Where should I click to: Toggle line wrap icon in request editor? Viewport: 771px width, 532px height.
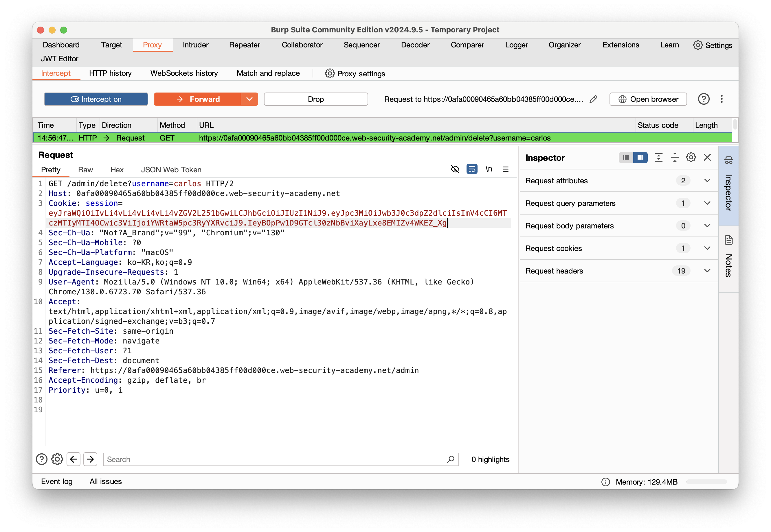click(x=471, y=169)
